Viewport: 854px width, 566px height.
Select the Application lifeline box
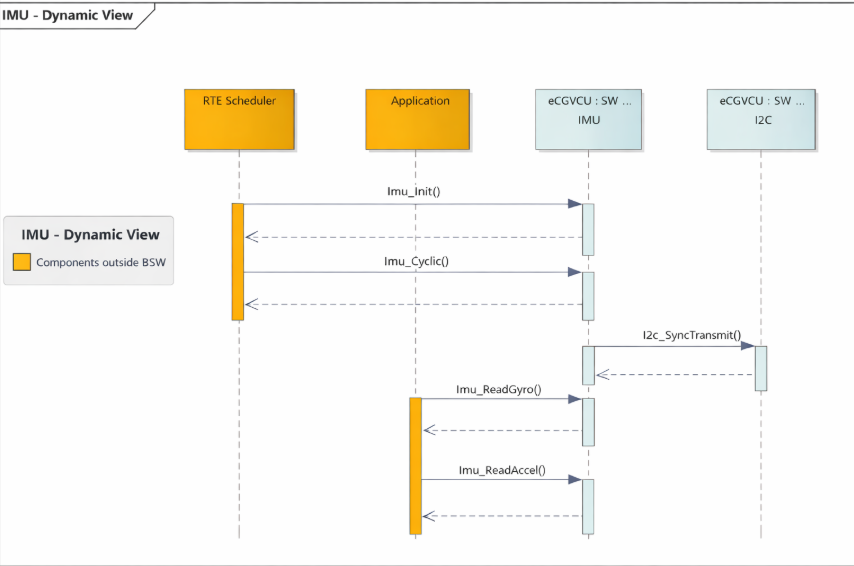click(x=417, y=119)
